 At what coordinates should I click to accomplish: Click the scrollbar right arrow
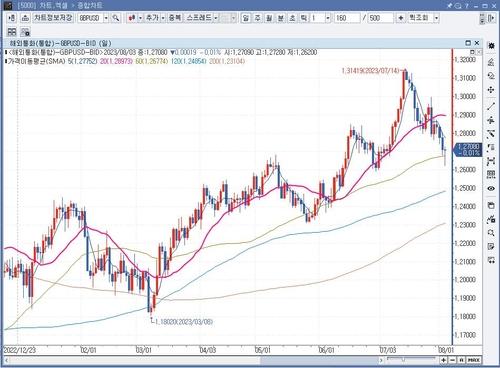381,360
